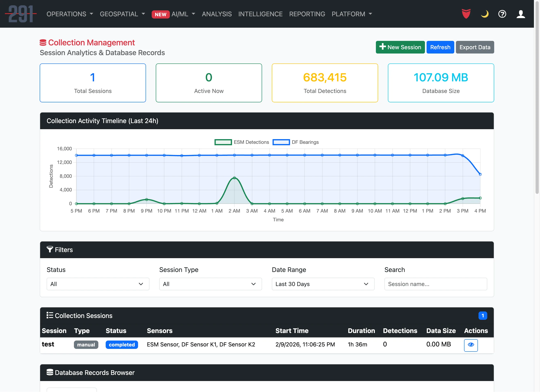540x392 pixels.
Task: Click the session name search field
Action: click(436, 284)
